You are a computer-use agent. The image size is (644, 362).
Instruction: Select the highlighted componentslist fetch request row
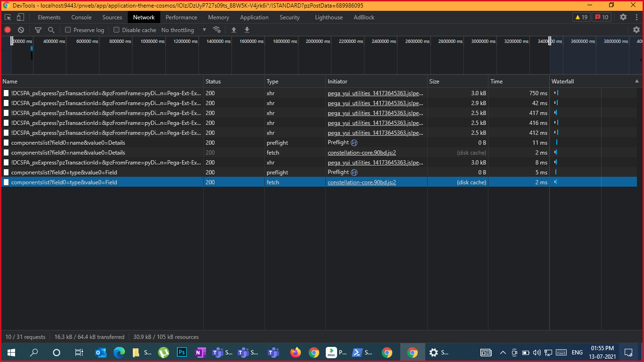coord(141,182)
